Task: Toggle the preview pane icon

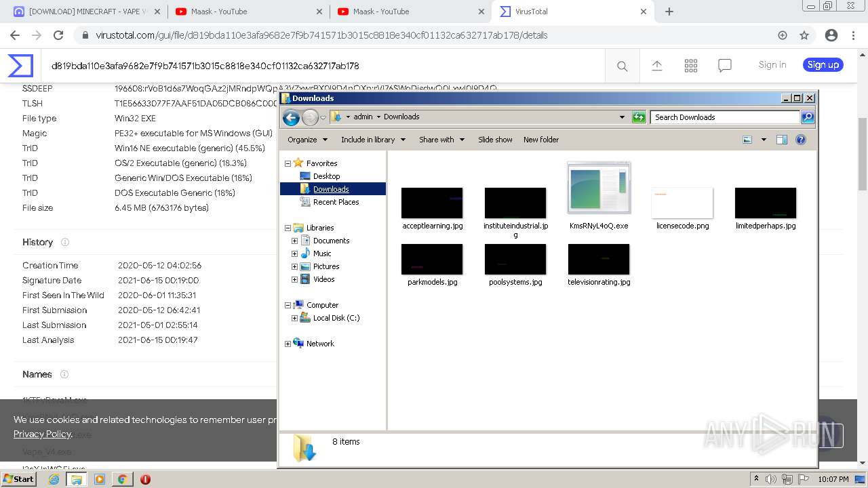Action: [782, 140]
